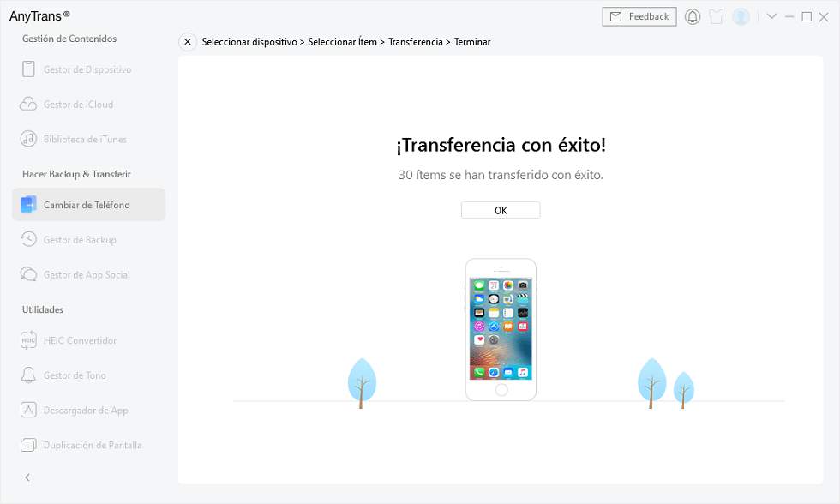Click the Gestión de Contenidos section header
The height and width of the screenshot is (504, 840).
click(69, 39)
